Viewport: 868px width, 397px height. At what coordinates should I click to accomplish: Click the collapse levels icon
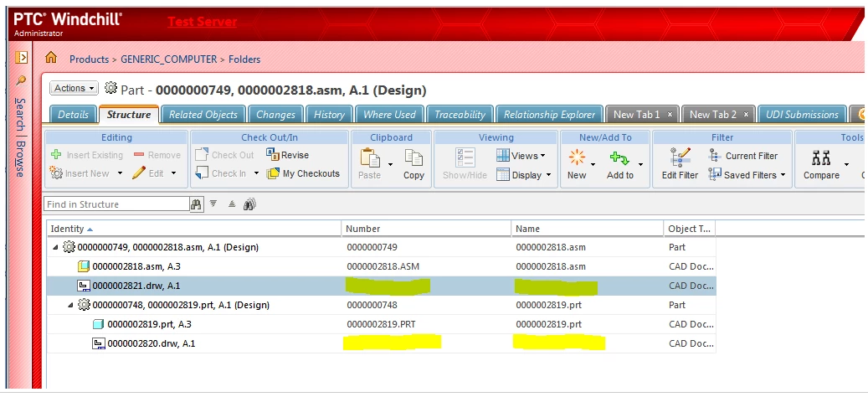pos(232,204)
